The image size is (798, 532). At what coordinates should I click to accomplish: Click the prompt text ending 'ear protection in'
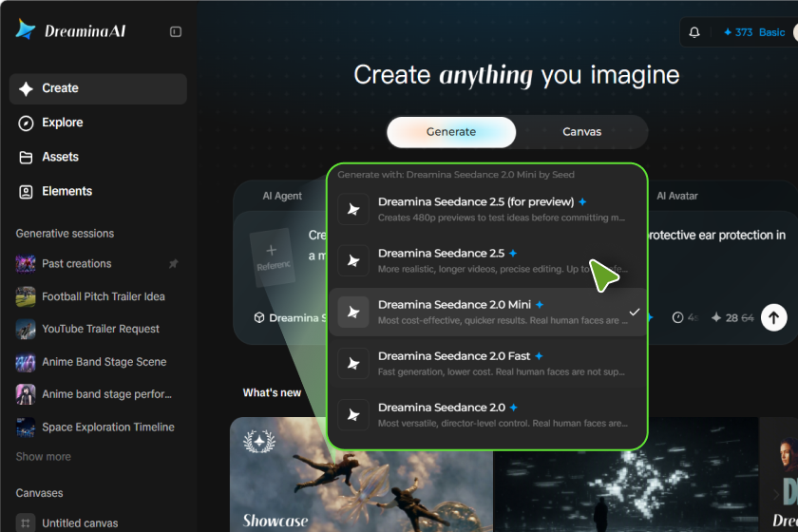716,236
